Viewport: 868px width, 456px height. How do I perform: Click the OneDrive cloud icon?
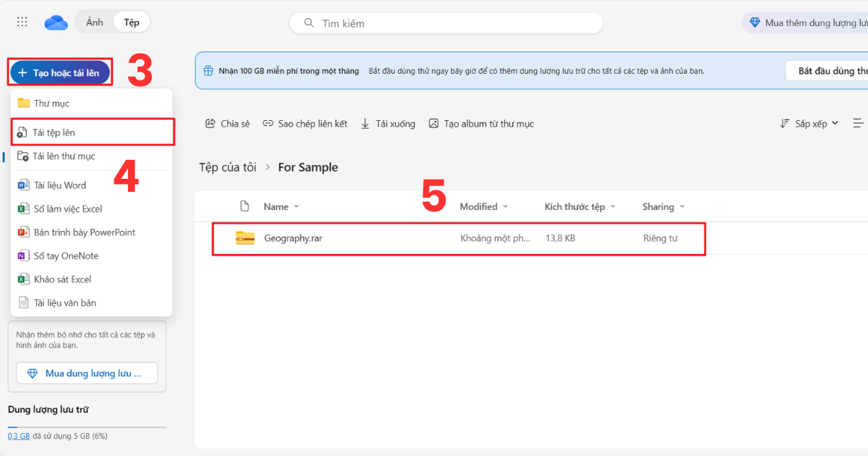click(x=56, y=22)
